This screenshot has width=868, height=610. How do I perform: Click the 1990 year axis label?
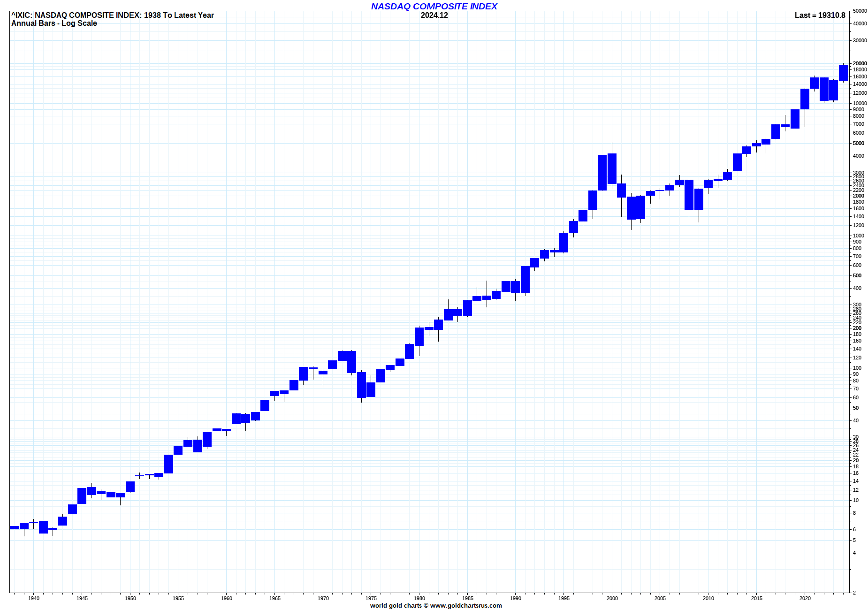pyautogui.click(x=516, y=598)
